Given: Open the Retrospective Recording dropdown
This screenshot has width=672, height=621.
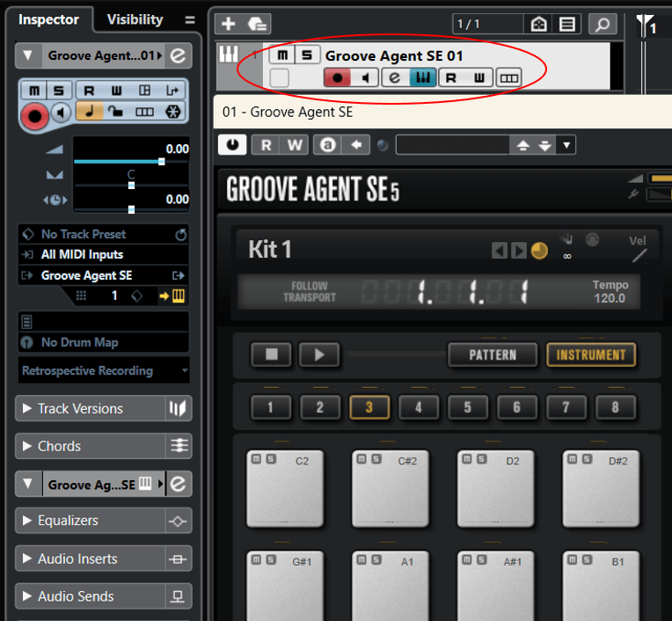Looking at the screenshot, I should point(104,371).
